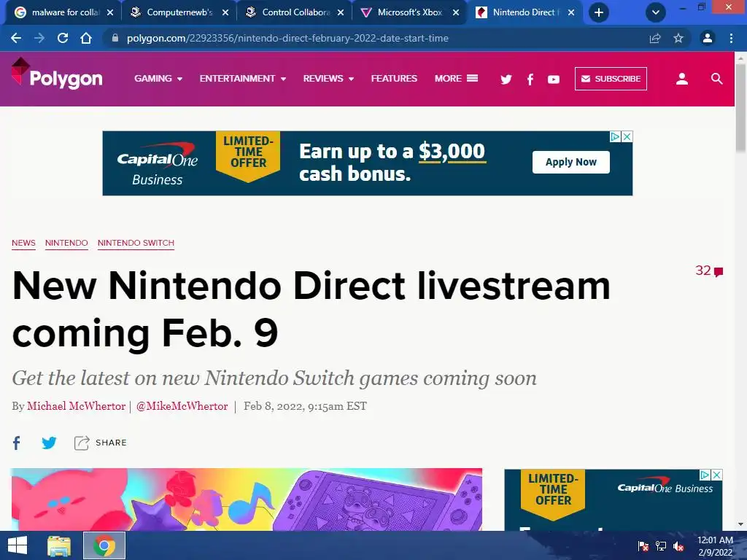The height and width of the screenshot is (560, 747).
Task: Click the browser forward arrow
Action: coord(39,38)
